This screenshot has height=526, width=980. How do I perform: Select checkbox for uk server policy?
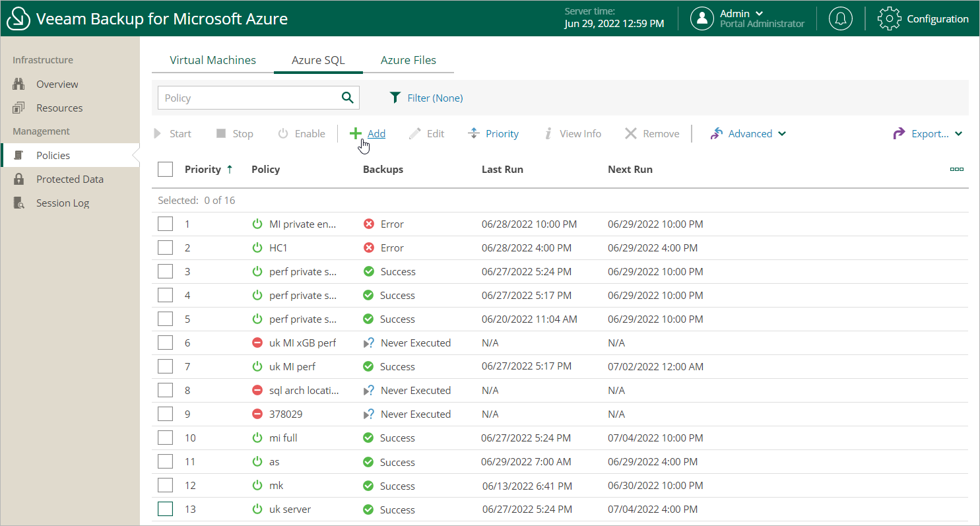pyautogui.click(x=165, y=509)
